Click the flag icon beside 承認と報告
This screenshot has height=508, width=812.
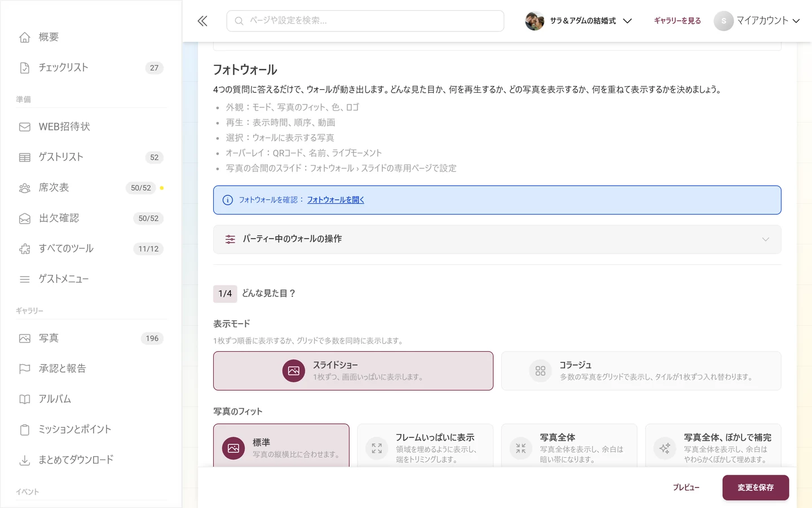pos(25,369)
